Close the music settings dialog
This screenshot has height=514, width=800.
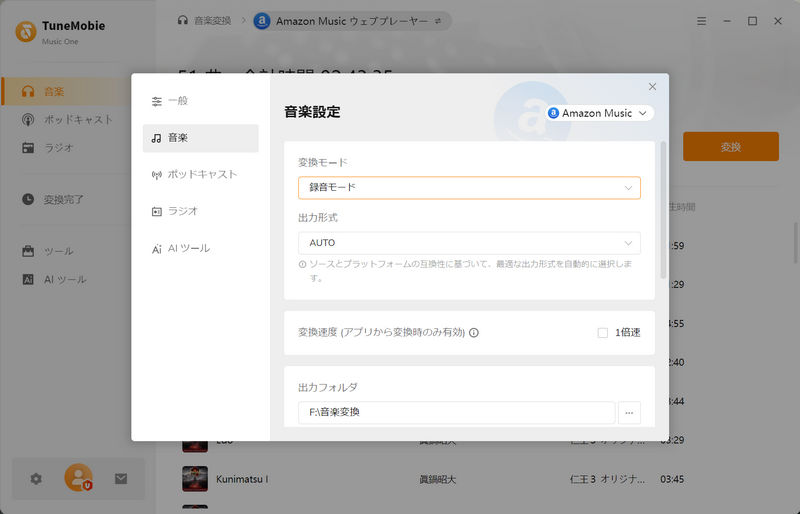[x=652, y=87]
